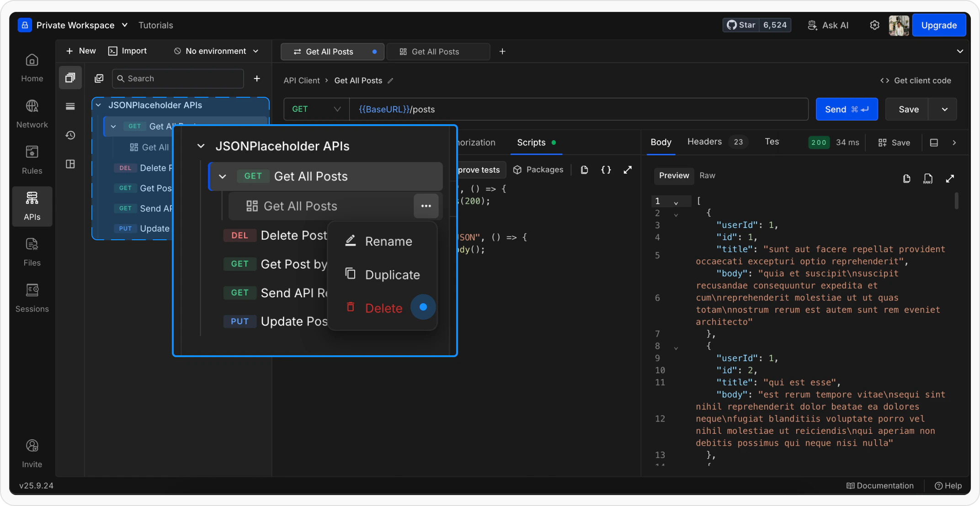The width and height of the screenshot is (980, 506).
Task: Download raw response file icon
Action: 927,179
